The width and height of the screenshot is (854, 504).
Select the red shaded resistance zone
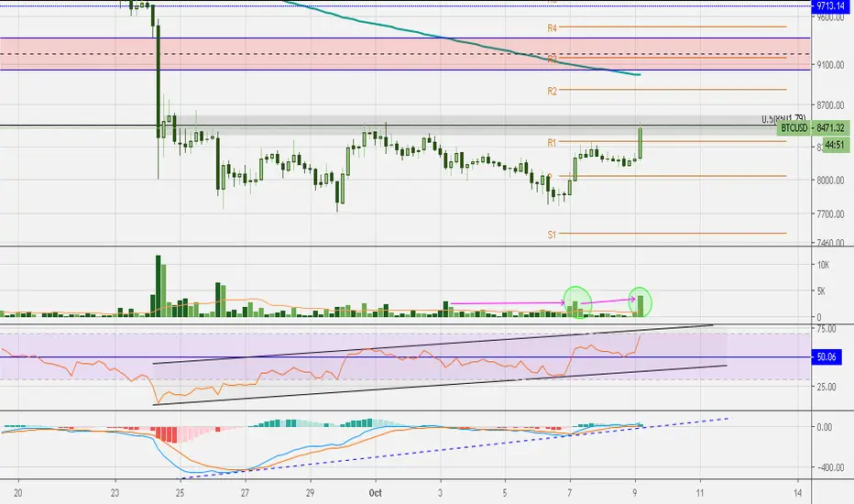pyautogui.click(x=405, y=54)
